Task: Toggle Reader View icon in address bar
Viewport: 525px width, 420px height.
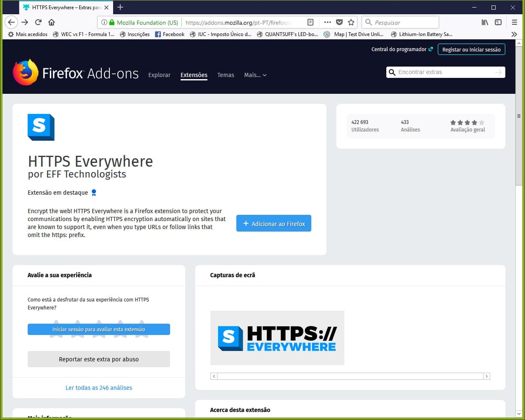Action: (310, 22)
